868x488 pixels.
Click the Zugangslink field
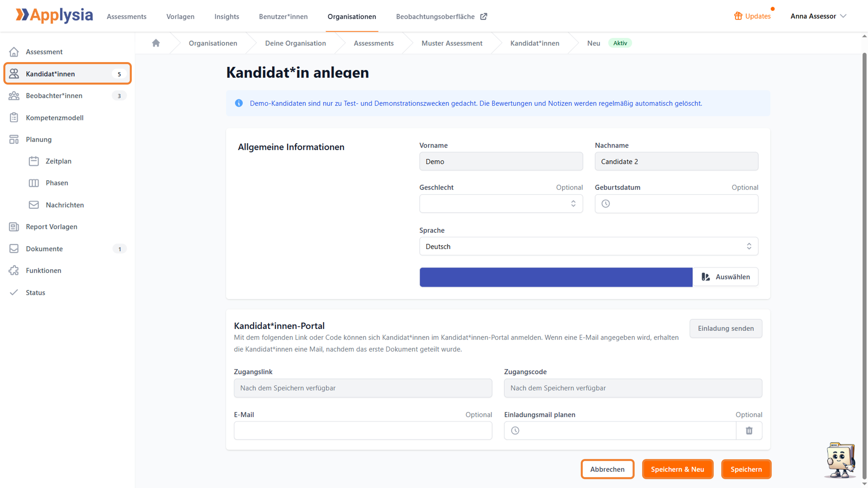pos(363,388)
